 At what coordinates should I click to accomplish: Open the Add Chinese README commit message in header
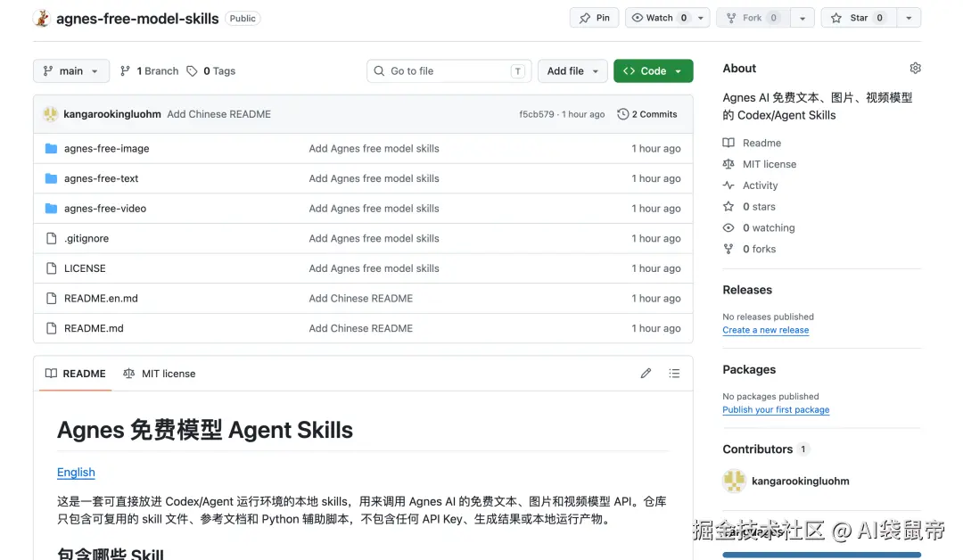pyautogui.click(x=218, y=114)
